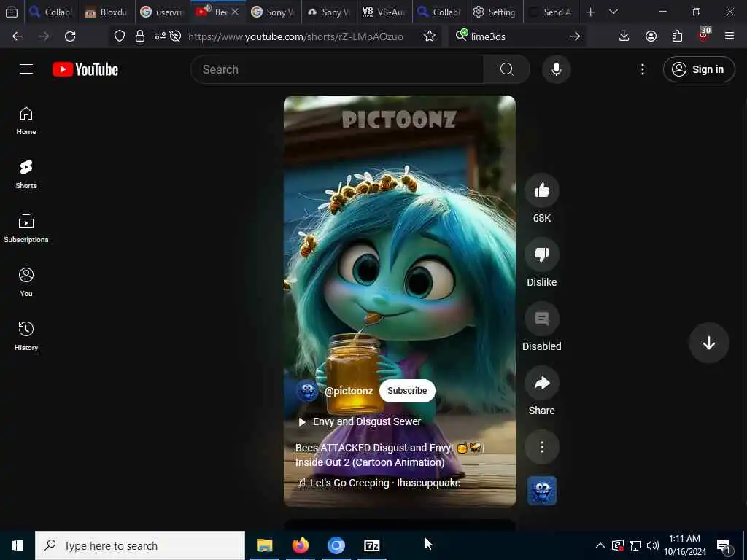Click the disabled comments icon
This screenshot has width=747, height=560.
[x=542, y=319]
